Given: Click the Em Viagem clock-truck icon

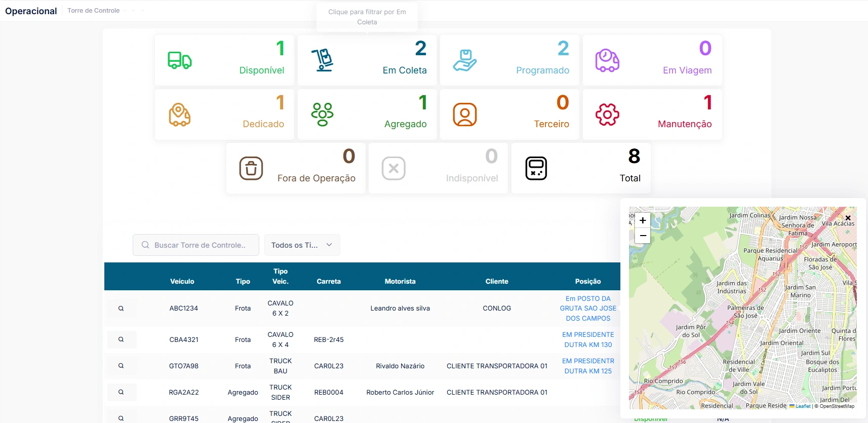Looking at the screenshot, I should (x=607, y=60).
